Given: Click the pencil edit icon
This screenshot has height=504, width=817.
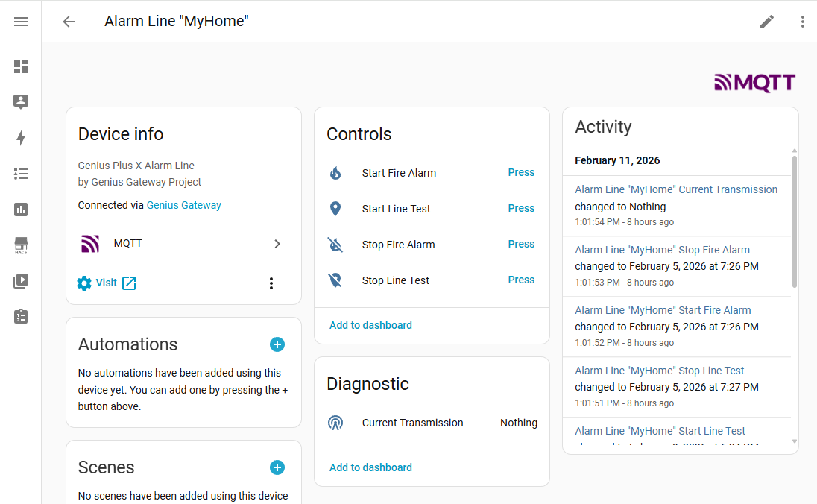Looking at the screenshot, I should click(766, 22).
